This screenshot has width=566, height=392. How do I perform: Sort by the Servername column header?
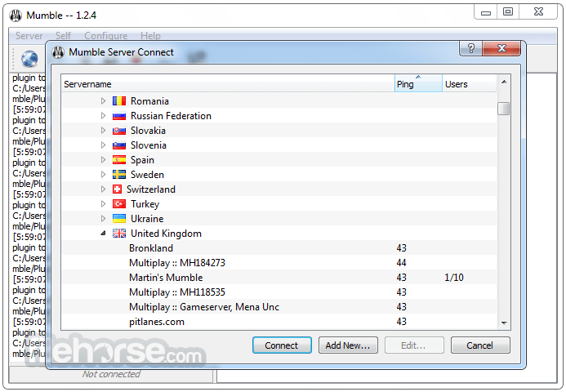[228, 84]
